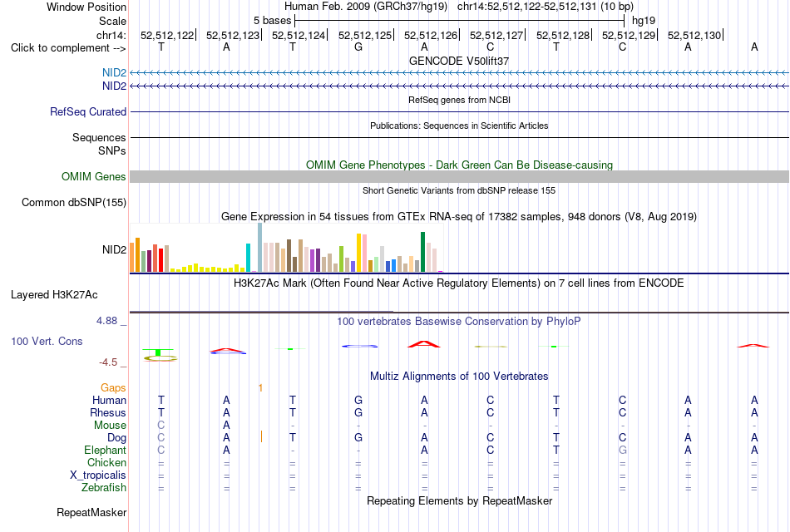Click the dark green bar in GTEx chart
Screen dimensions: 790x532
[422, 252]
